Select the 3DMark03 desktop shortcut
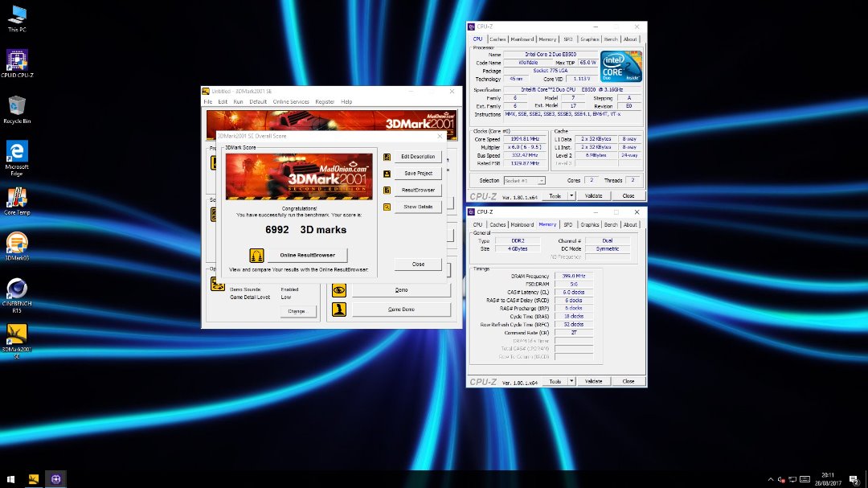The width and height of the screenshot is (868, 488). (x=17, y=247)
